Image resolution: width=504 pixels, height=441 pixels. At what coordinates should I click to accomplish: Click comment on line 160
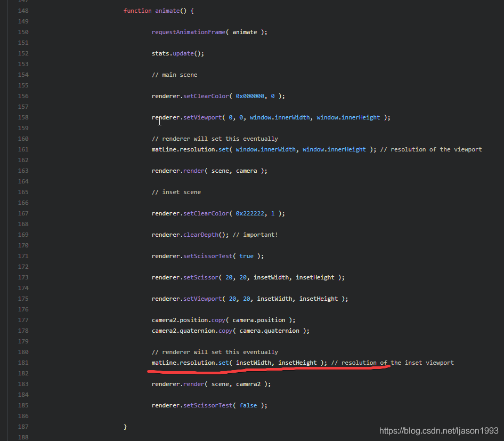(x=215, y=139)
